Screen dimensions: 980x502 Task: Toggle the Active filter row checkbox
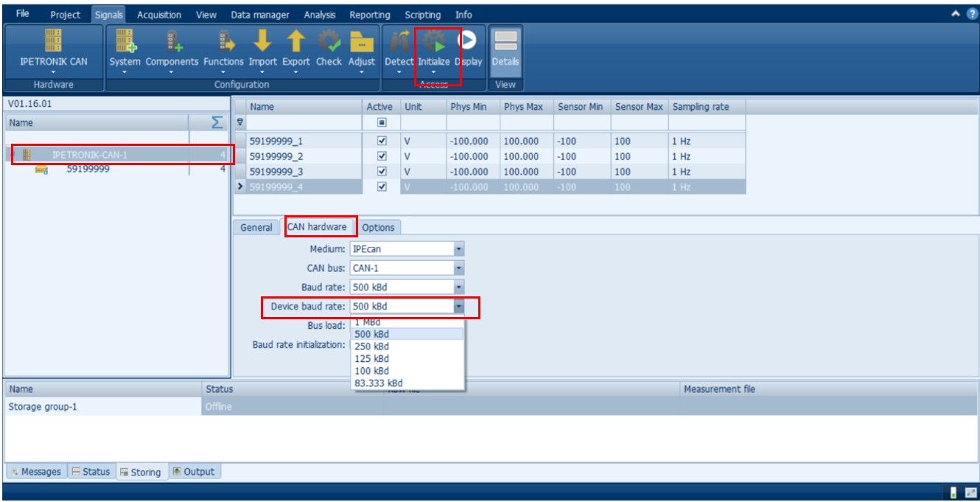(x=382, y=122)
